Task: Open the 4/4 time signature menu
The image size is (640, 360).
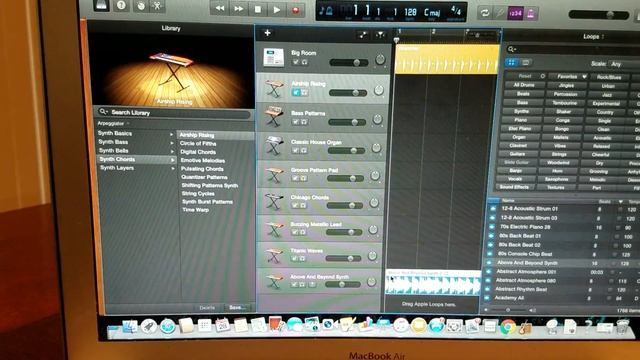Action: click(456, 11)
